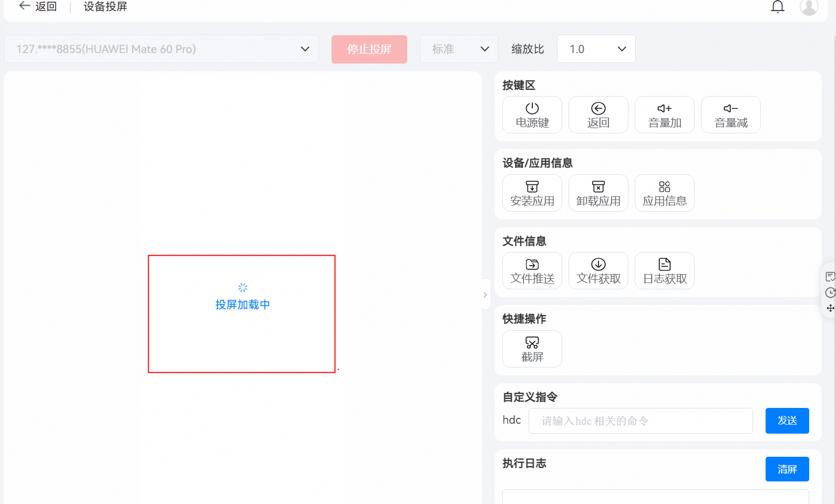
Task: Open the 标准 quality dropdown
Action: click(x=459, y=49)
